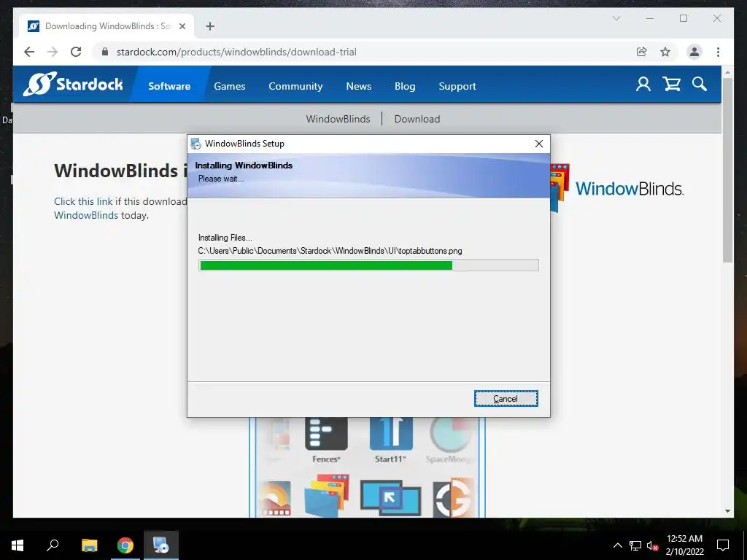Share this page using the address bar share icon
The image size is (747, 560).
point(642,52)
